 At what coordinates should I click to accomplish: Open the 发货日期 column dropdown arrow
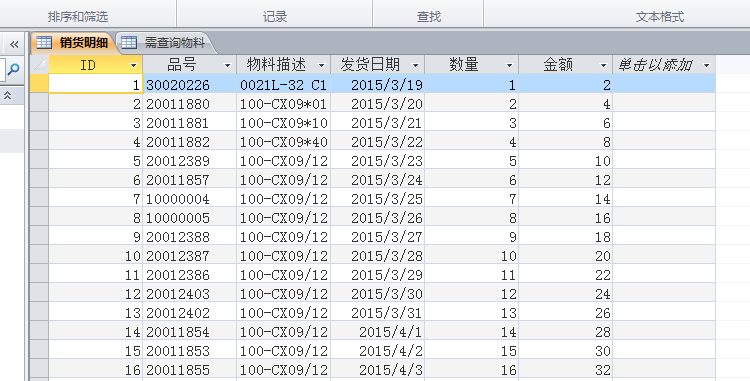415,65
